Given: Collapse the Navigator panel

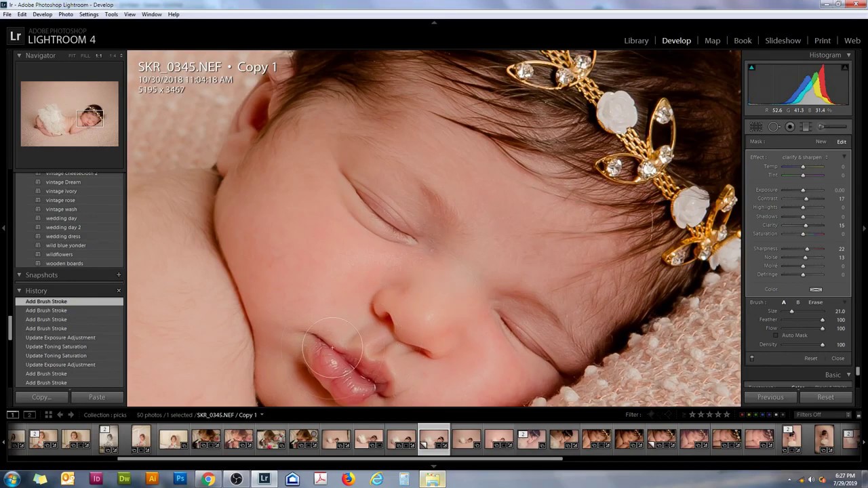Looking at the screenshot, I should click(x=19, y=56).
